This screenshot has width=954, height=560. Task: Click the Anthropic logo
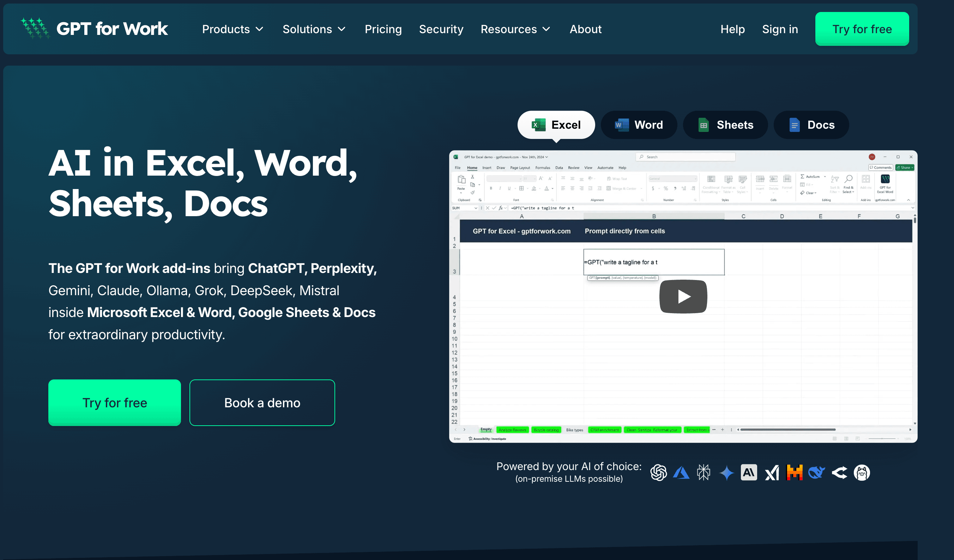(749, 473)
